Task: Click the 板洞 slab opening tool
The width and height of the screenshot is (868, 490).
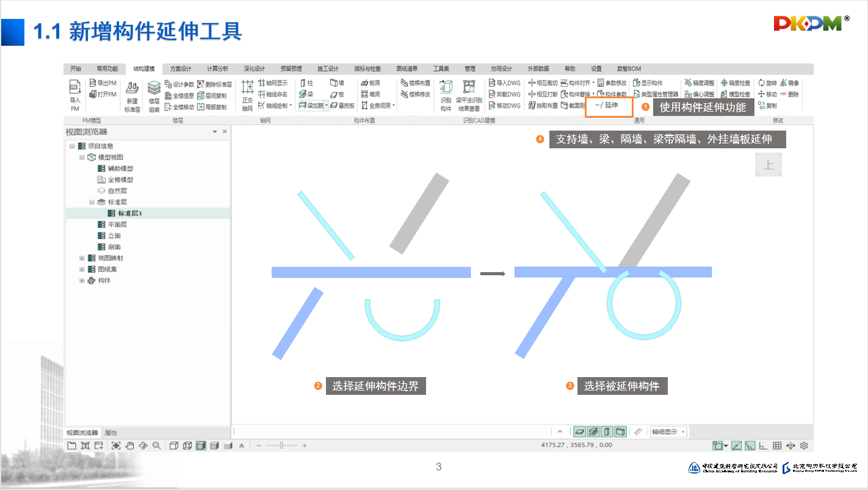Action: coord(371,83)
